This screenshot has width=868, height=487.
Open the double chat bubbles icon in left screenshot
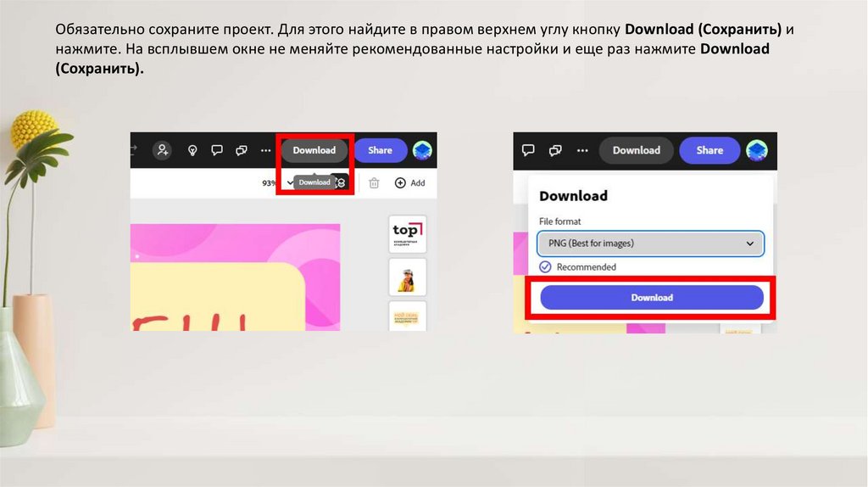242,150
